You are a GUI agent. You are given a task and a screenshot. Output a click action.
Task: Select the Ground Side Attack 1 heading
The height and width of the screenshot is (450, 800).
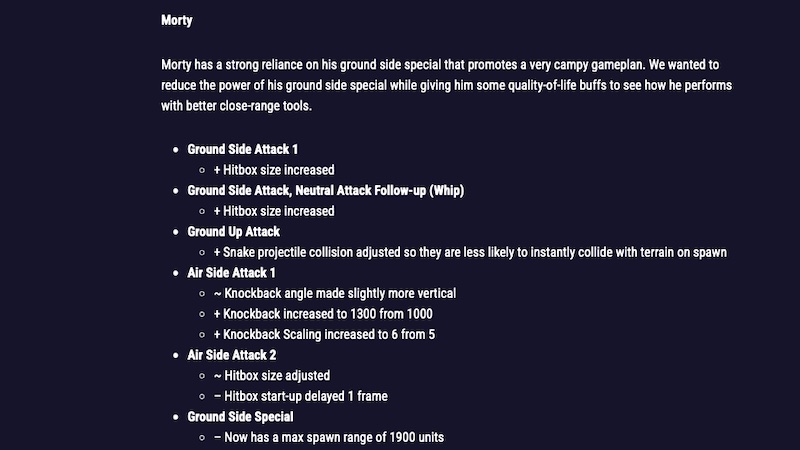point(243,149)
